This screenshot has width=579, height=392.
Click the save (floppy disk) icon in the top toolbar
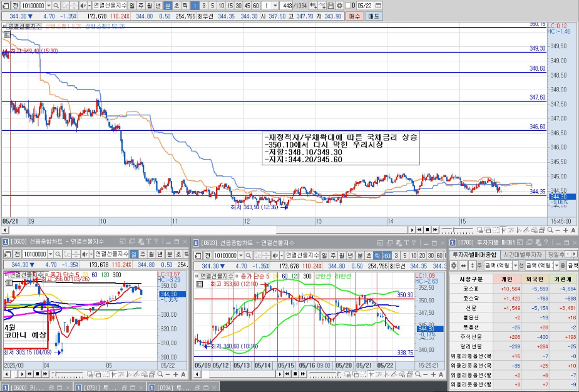pyautogui.click(x=331, y=6)
